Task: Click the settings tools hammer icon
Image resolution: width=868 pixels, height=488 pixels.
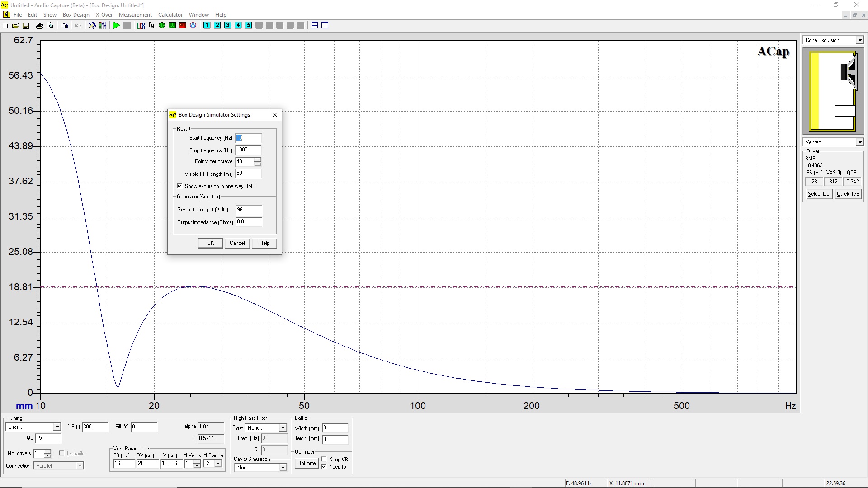Action: click(x=92, y=26)
